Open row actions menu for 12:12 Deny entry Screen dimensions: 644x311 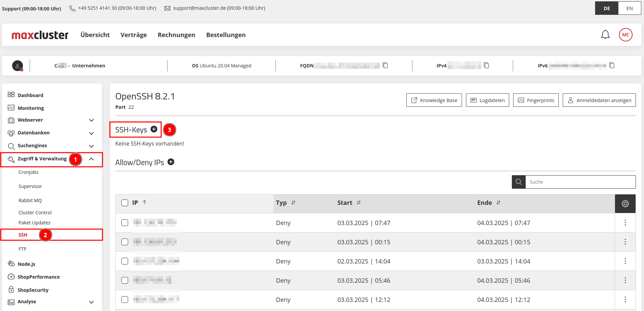pos(625,300)
